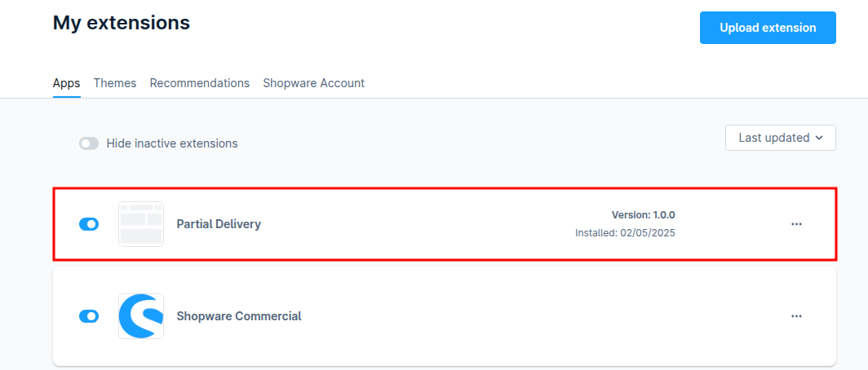
Task: Click the Shopware Commercial extension name
Action: coord(239,316)
